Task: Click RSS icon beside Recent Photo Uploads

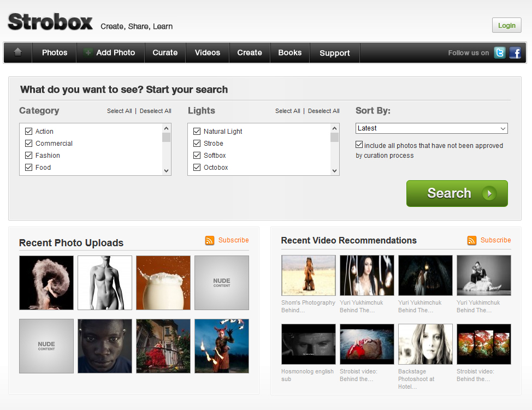Action: coord(210,240)
